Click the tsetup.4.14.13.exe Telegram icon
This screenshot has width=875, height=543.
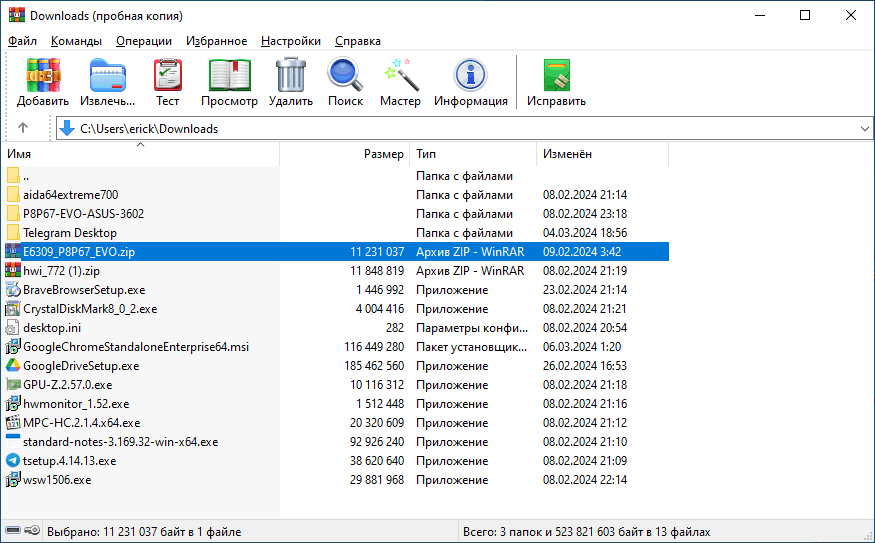click(x=13, y=460)
